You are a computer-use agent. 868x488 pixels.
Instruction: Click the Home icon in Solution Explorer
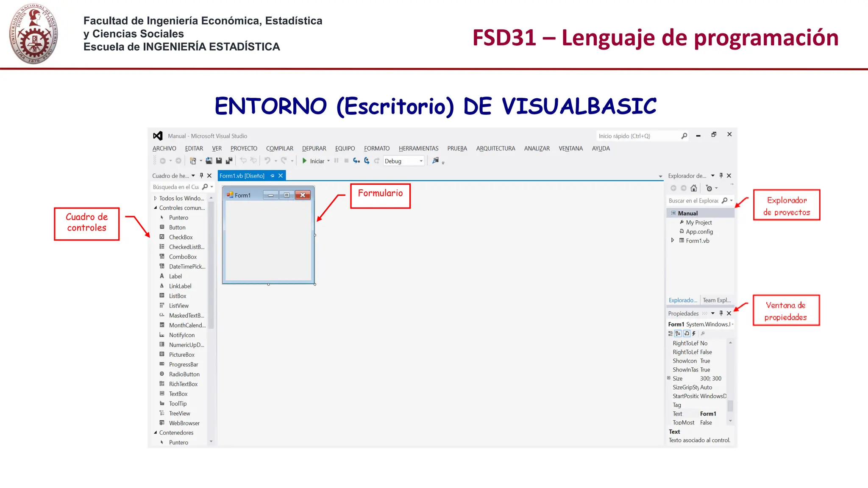coord(694,188)
